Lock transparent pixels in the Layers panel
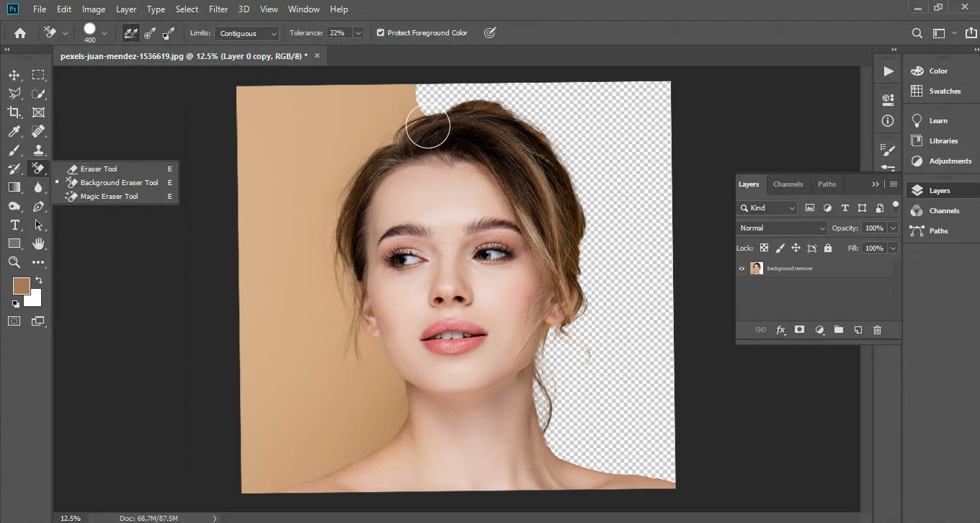This screenshot has width=980, height=523. pyautogui.click(x=764, y=248)
